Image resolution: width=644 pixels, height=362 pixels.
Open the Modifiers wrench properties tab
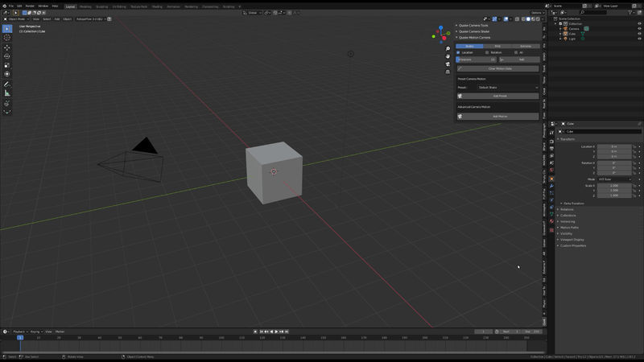coord(551,186)
